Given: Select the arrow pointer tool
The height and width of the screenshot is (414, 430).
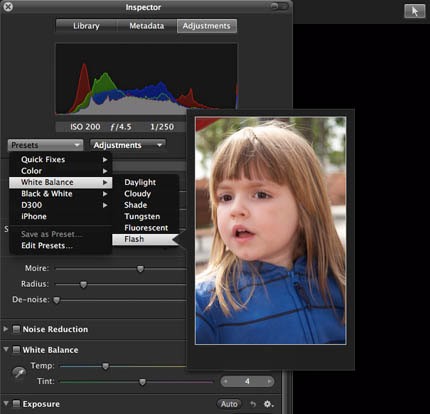Looking at the screenshot, I should pos(415,11).
